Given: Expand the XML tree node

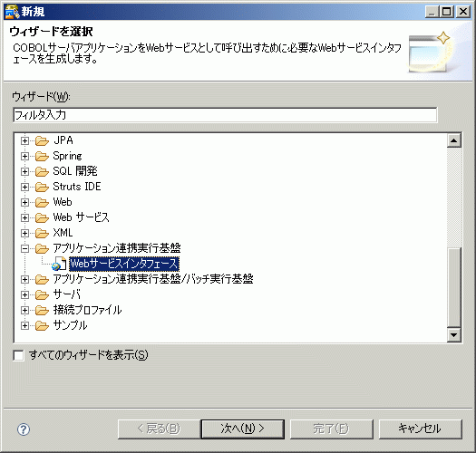Looking at the screenshot, I should [24, 234].
